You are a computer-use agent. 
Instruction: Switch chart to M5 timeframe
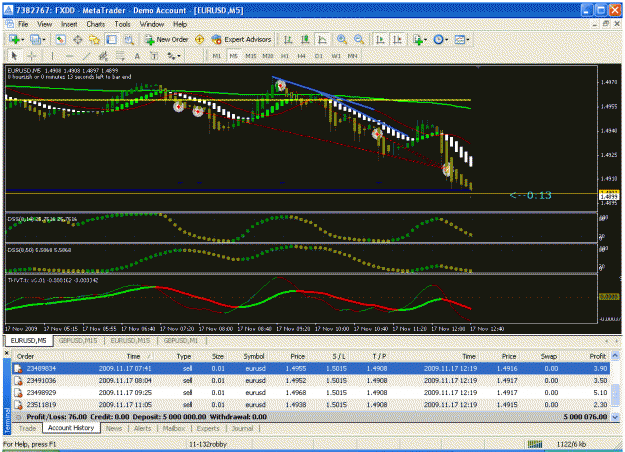tap(234, 56)
